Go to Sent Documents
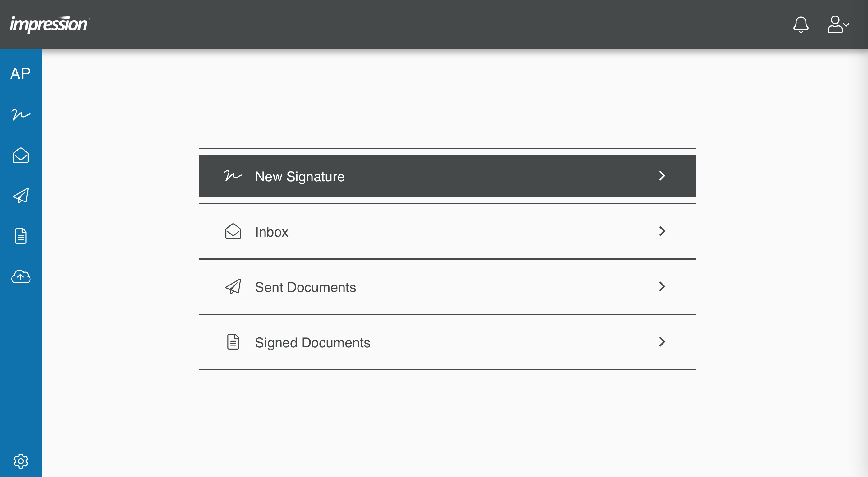Screen dimensions: 868x477 tap(305, 287)
